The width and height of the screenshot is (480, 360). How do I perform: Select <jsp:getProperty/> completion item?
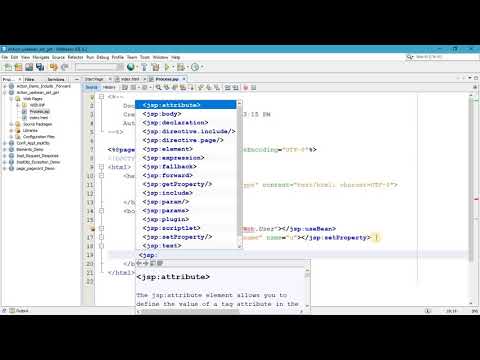pyautogui.click(x=186, y=184)
